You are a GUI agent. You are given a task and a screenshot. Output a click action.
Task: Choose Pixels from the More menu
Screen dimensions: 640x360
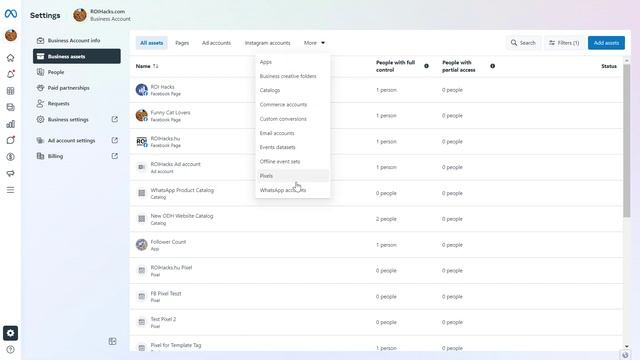tap(292, 176)
